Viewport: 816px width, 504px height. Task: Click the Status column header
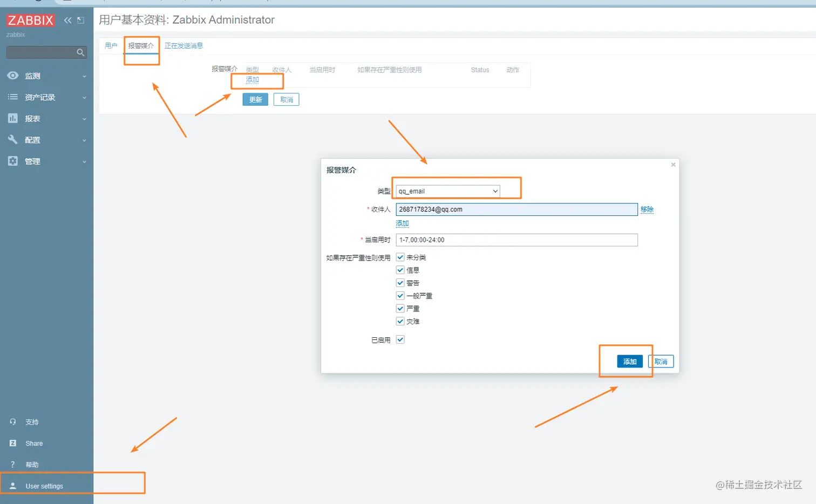[x=480, y=70]
